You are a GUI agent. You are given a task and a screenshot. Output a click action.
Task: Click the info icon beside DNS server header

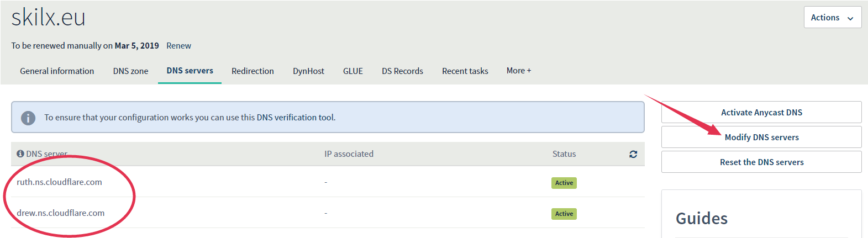(x=20, y=154)
